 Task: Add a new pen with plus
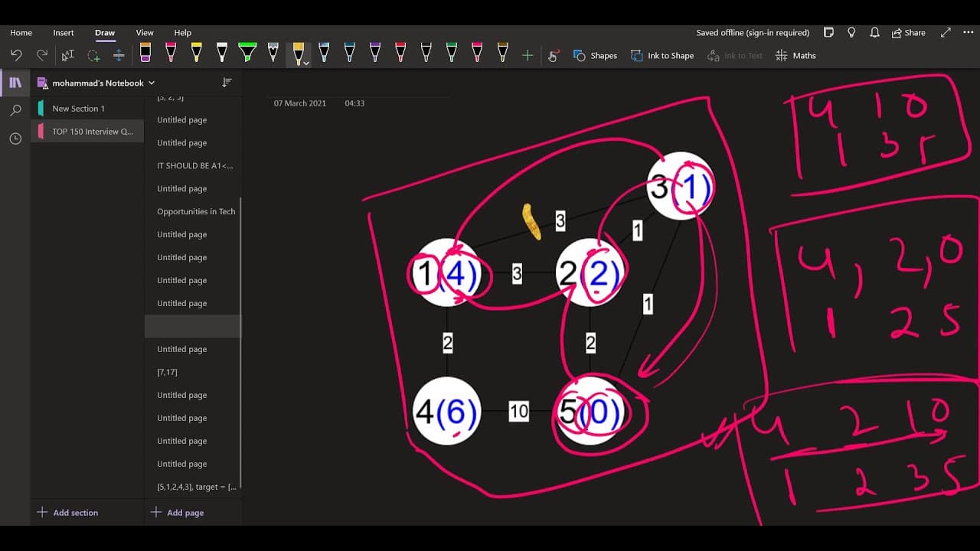click(528, 55)
